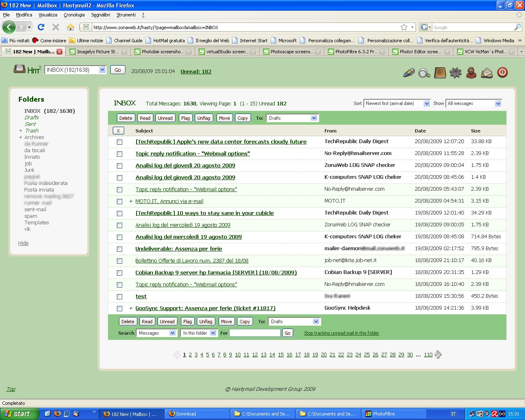
Task: Open the Sort order dropdown
Action: [397, 103]
